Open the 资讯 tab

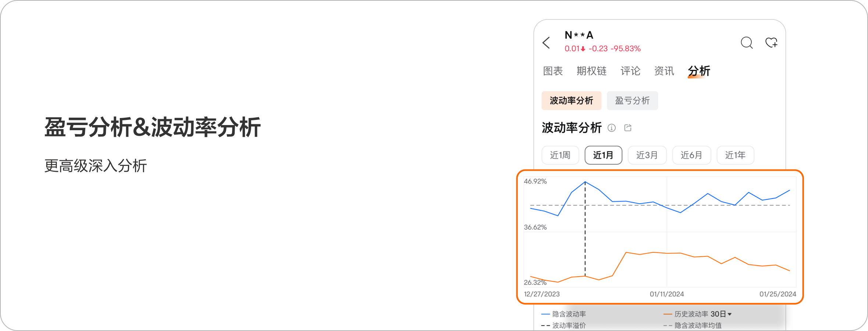point(664,71)
